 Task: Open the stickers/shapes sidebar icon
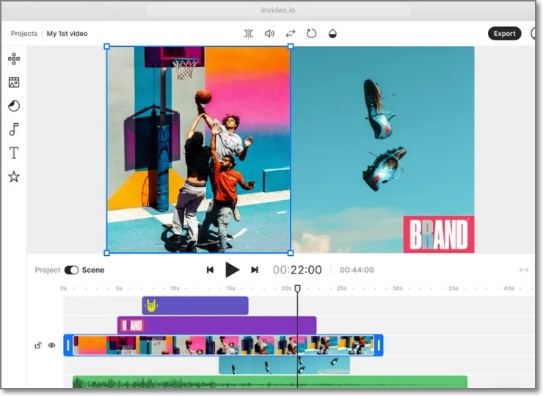tap(14, 106)
